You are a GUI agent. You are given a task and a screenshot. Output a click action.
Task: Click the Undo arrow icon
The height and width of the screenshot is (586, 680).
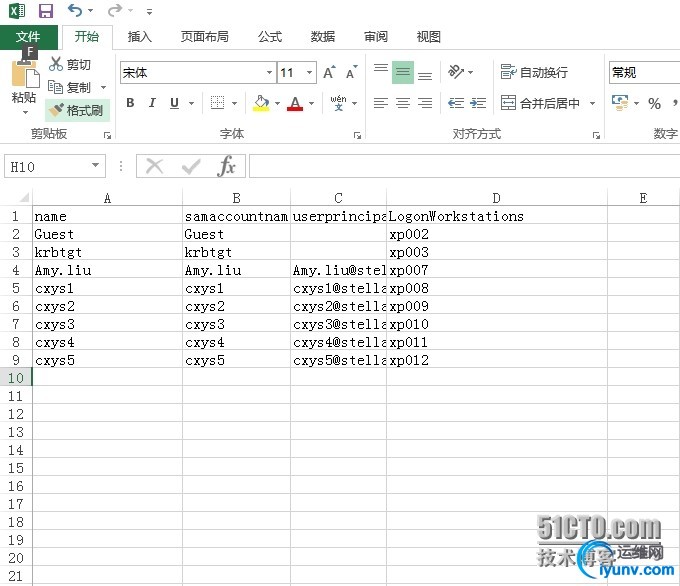click(75, 10)
